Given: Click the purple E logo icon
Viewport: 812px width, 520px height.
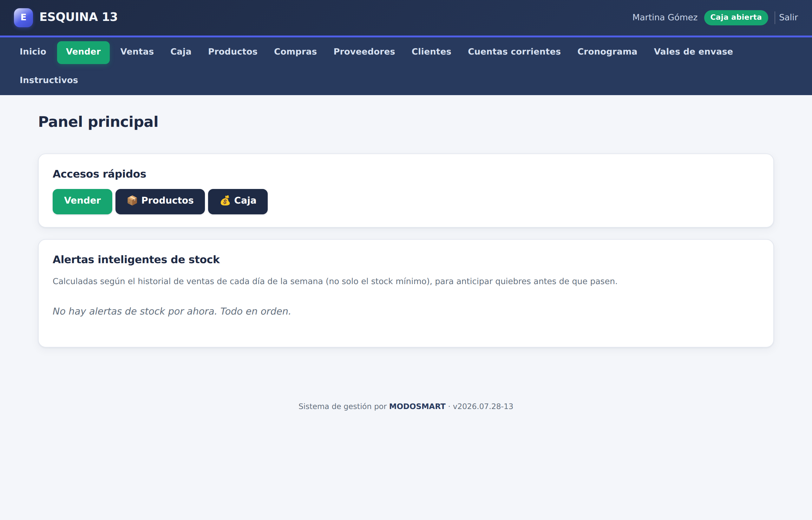Looking at the screenshot, I should point(23,17).
